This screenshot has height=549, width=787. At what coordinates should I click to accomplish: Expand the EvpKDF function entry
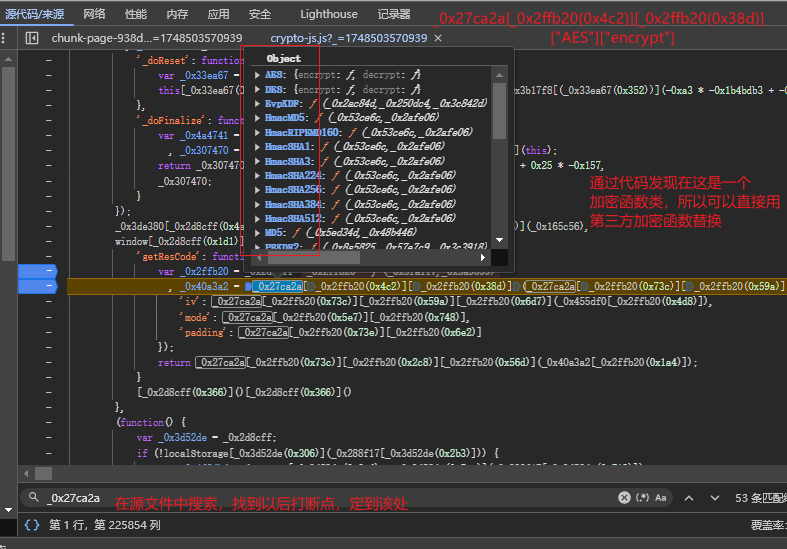257,103
